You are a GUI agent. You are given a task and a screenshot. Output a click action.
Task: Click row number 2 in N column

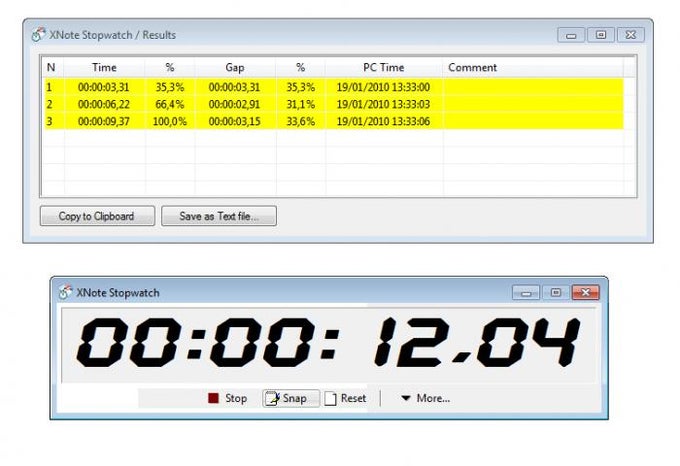(49, 104)
